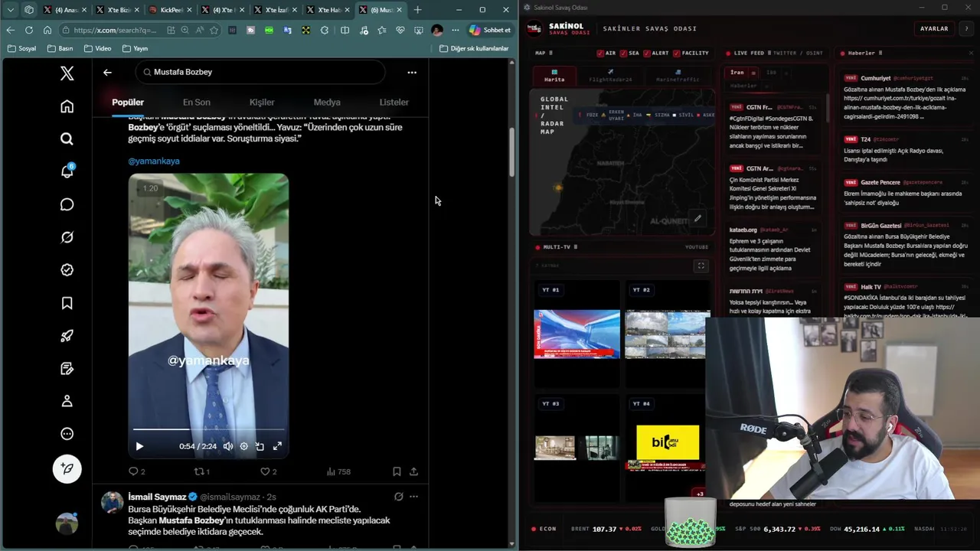This screenshot has width=980, height=551.
Task: Open rocket icon in X sidebar
Action: tap(67, 336)
